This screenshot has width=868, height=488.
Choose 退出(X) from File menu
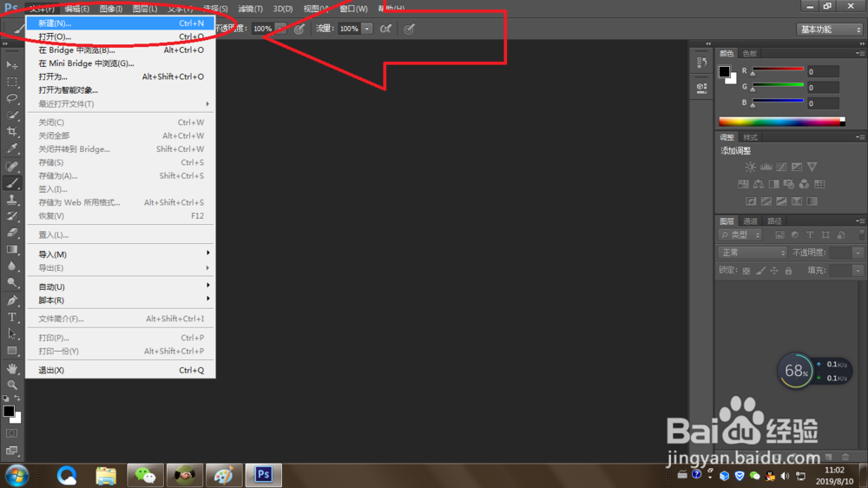tap(120, 370)
